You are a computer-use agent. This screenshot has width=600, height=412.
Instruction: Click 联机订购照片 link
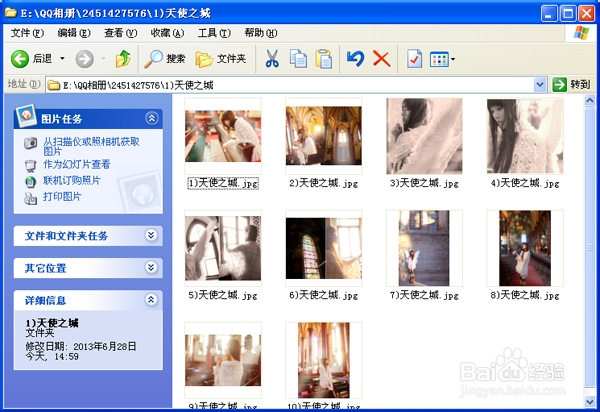coord(72,180)
